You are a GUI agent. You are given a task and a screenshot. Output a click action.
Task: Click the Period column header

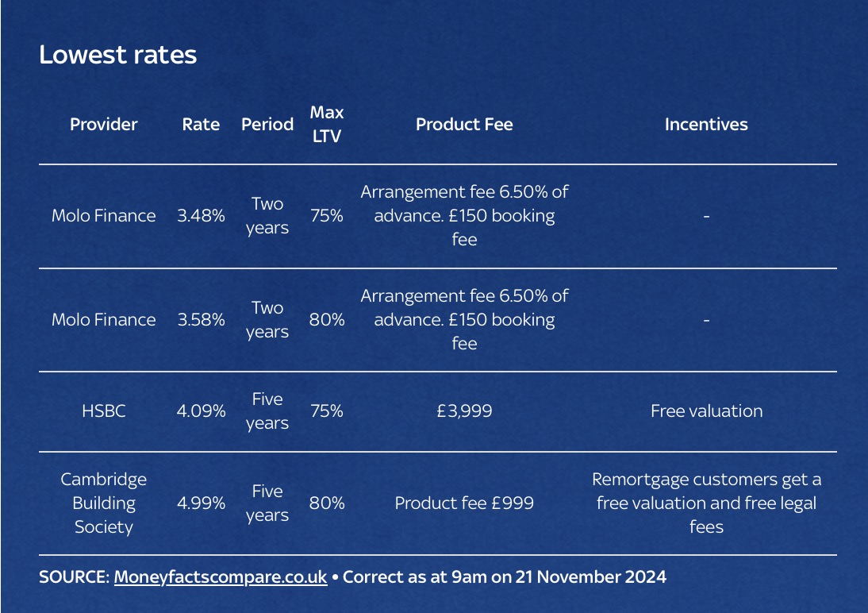point(267,125)
